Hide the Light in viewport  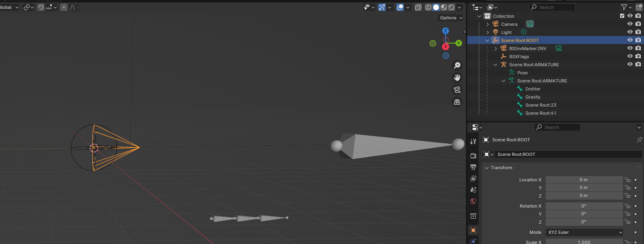(630, 32)
